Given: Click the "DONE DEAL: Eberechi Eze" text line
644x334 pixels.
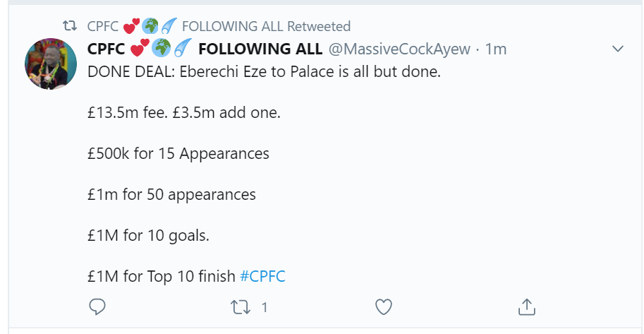Looking at the screenshot, I should click(x=263, y=71).
